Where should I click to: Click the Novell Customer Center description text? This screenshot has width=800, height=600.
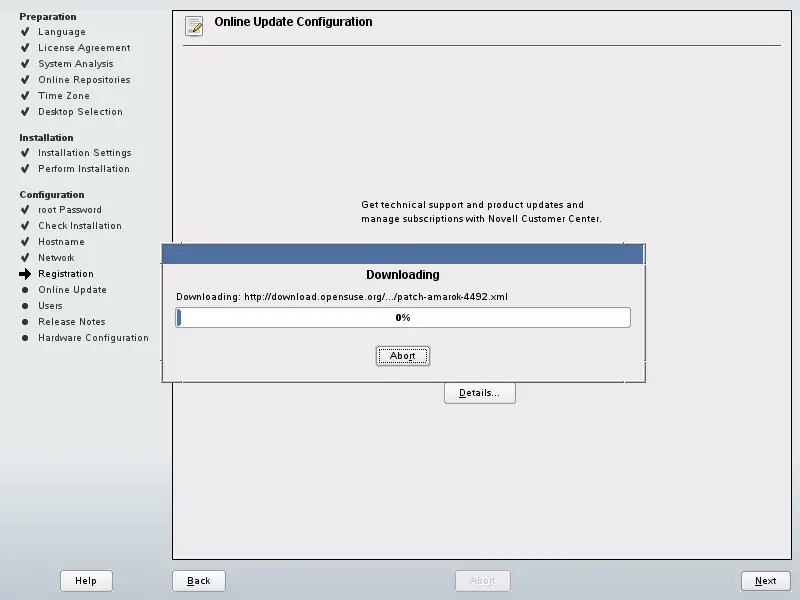pyautogui.click(x=481, y=212)
